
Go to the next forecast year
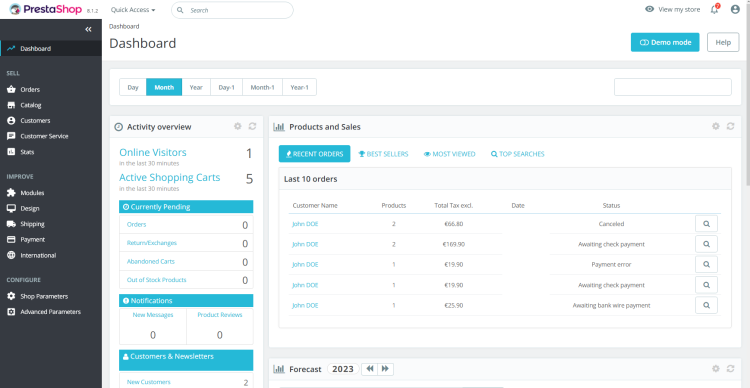click(x=385, y=369)
